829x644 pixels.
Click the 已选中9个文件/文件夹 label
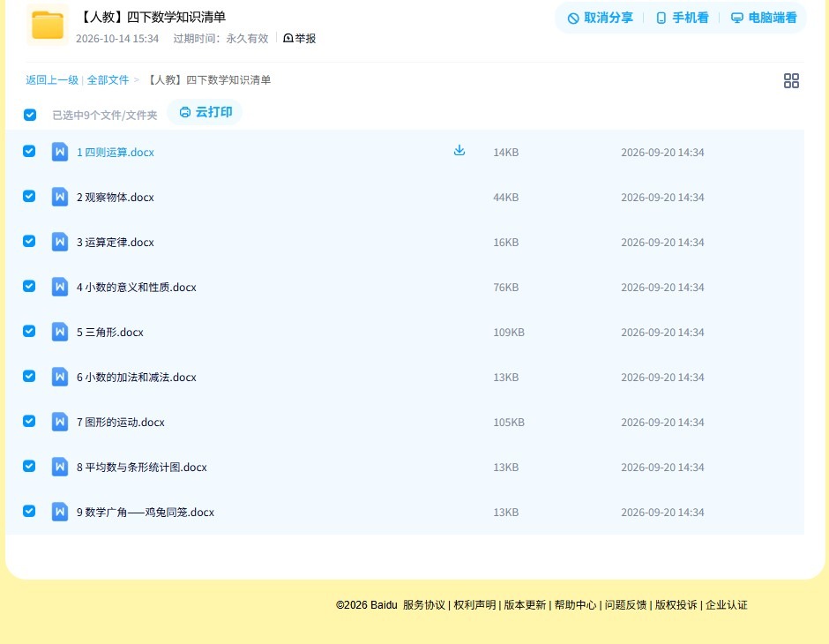click(105, 116)
